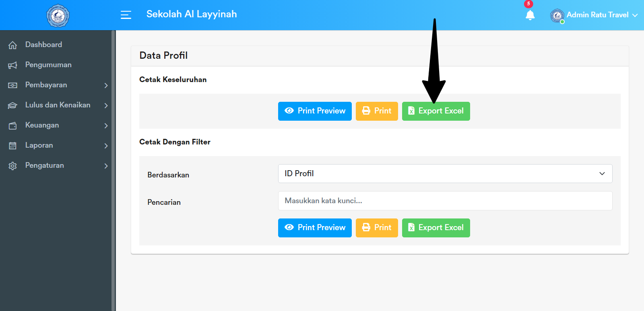Click the school logo in header

pyautogui.click(x=58, y=16)
